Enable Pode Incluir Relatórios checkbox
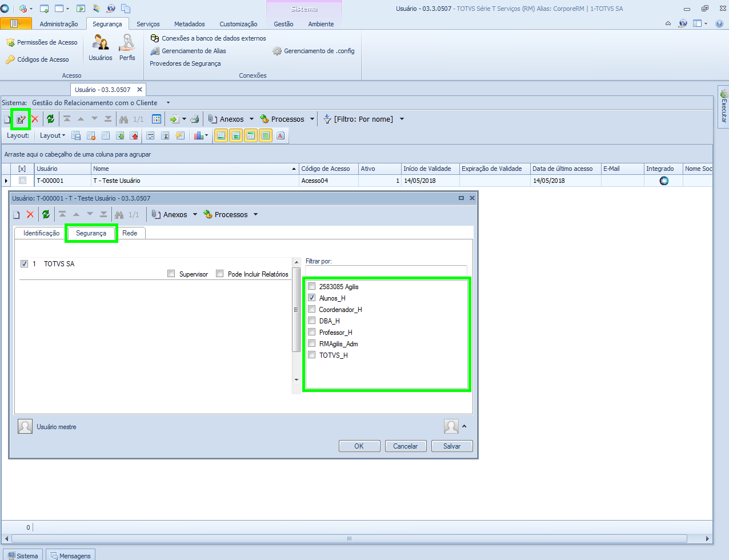Image resolution: width=729 pixels, height=560 pixels. click(x=219, y=274)
